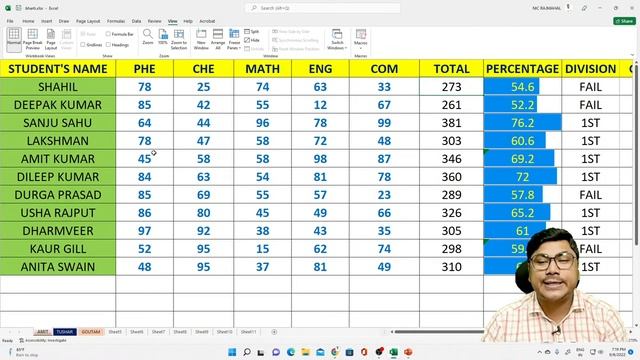Open taskbar Search
640x360 pixels.
point(247,352)
